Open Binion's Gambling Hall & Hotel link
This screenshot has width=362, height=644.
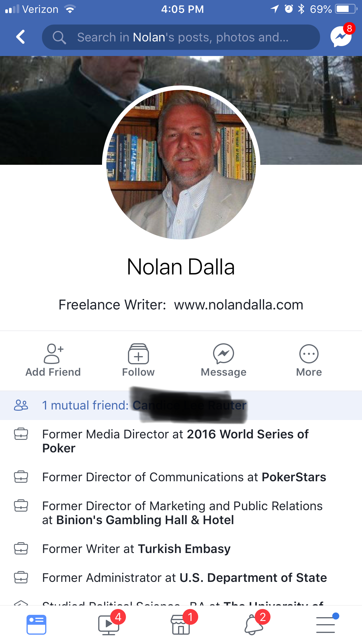coord(145,520)
